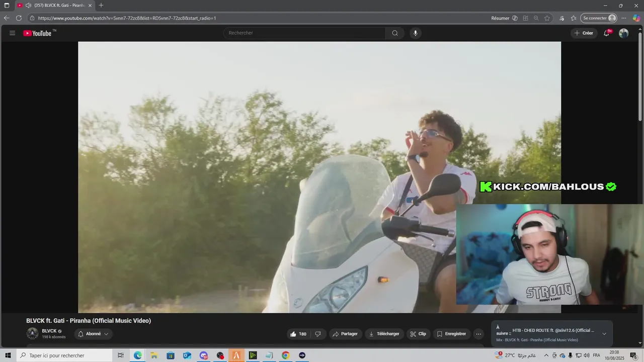The height and width of the screenshot is (362, 644).
Task: Open the Copilot rewrite icon beside Résumer
Action: (515, 18)
